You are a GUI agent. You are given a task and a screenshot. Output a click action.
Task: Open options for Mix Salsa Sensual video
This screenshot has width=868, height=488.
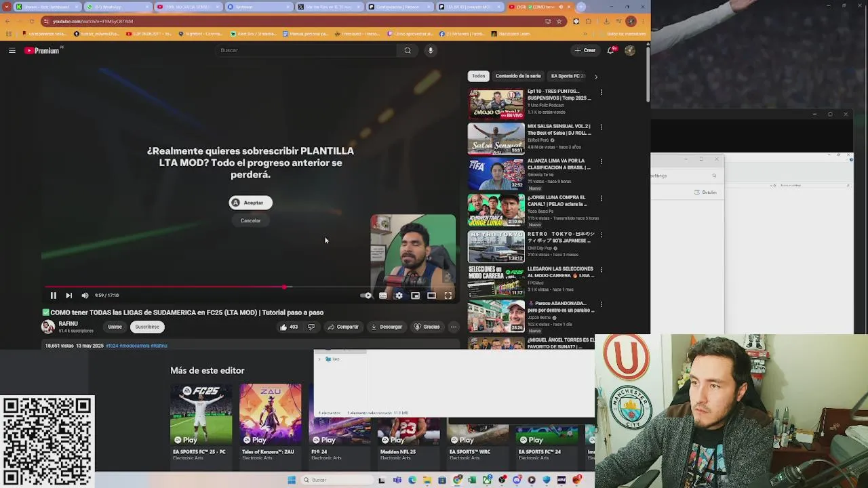(601, 127)
